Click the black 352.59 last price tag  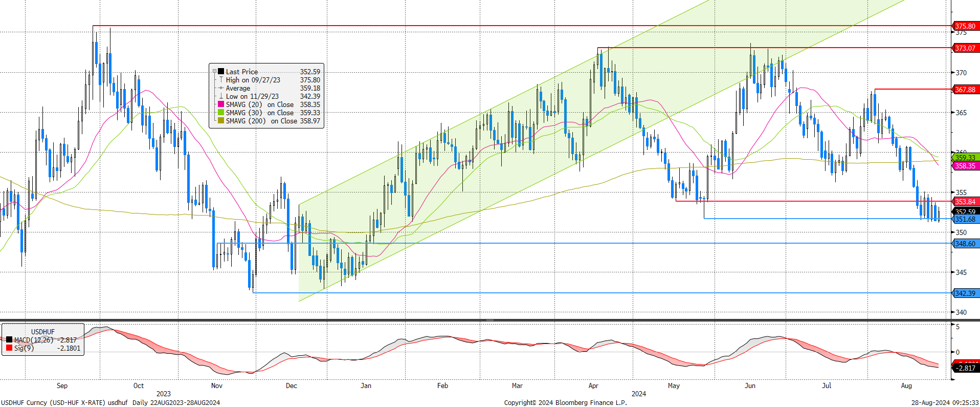965,211
